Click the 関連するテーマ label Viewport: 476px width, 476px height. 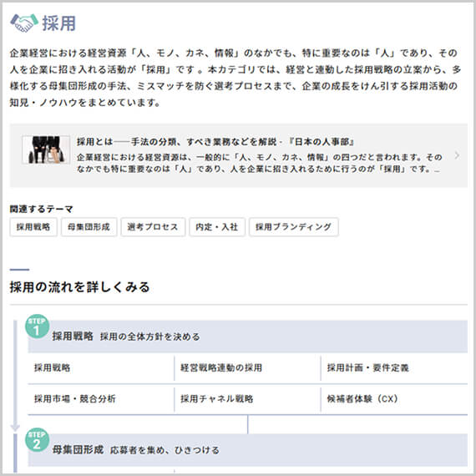[41, 209]
